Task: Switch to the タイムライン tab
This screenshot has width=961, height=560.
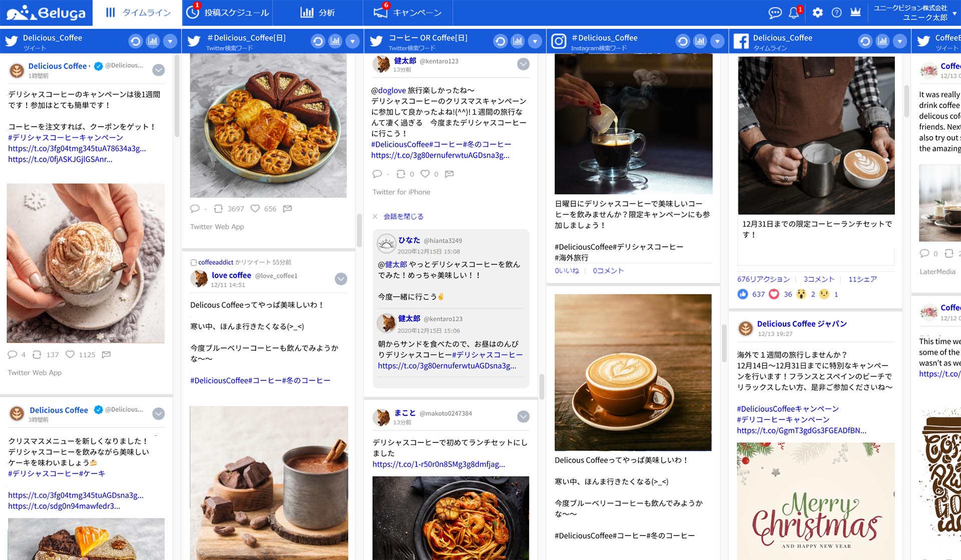Action: (x=138, y=13)
